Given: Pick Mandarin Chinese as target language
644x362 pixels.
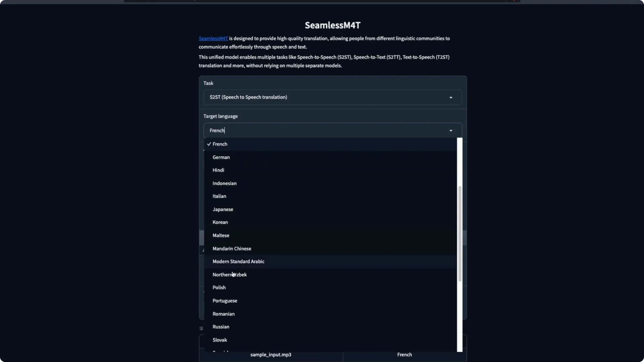Looking at the screenshot, I should (232, 248).
